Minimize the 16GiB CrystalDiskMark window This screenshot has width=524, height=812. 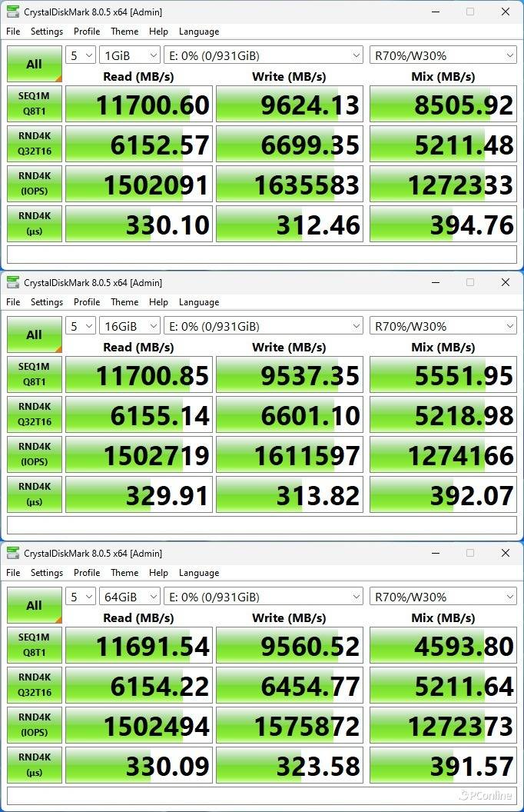click(436, 282)
